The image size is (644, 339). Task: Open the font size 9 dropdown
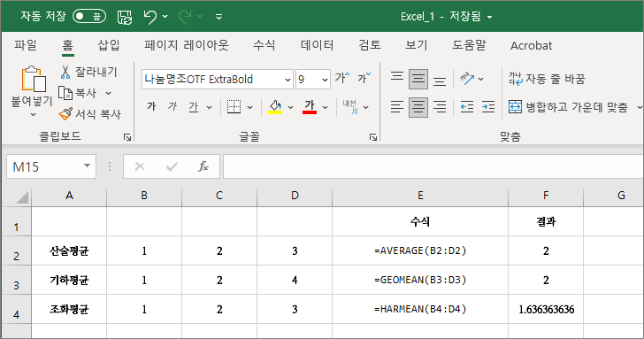point(325,80)
